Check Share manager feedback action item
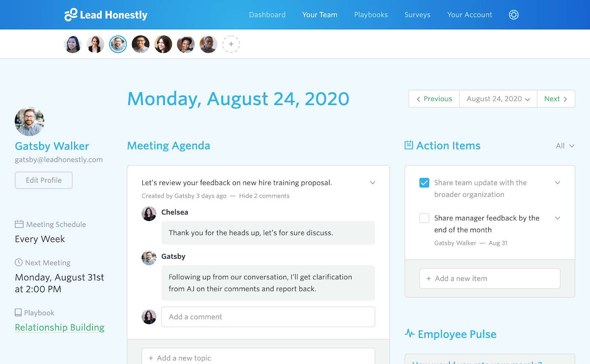 (424, 218)
